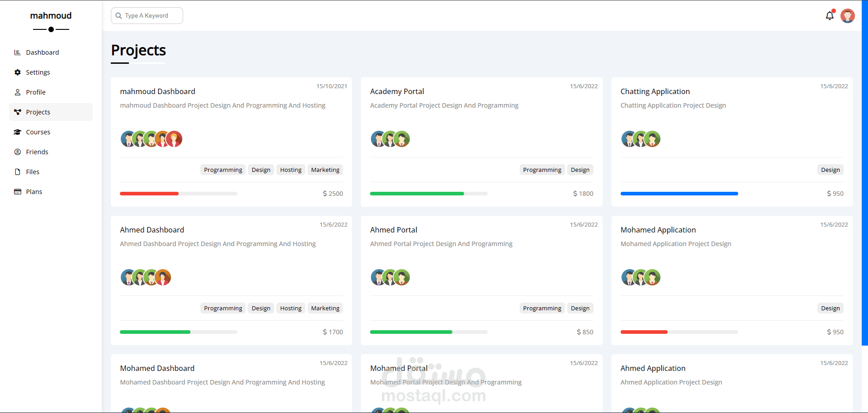Viewport: 868px width, 413px height.
Task: Click the Design tag on Academy Portal
Action: point(580,170)
